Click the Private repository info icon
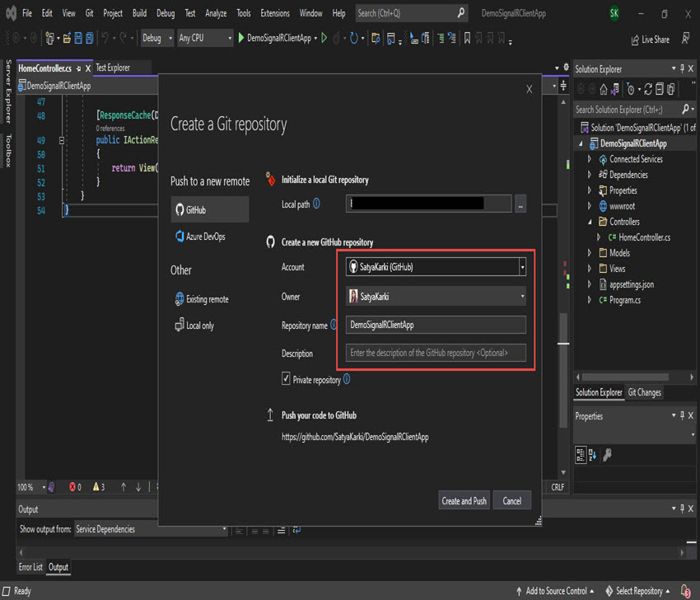700x600 pixels. pyautogui.click(x=347, y=379)
